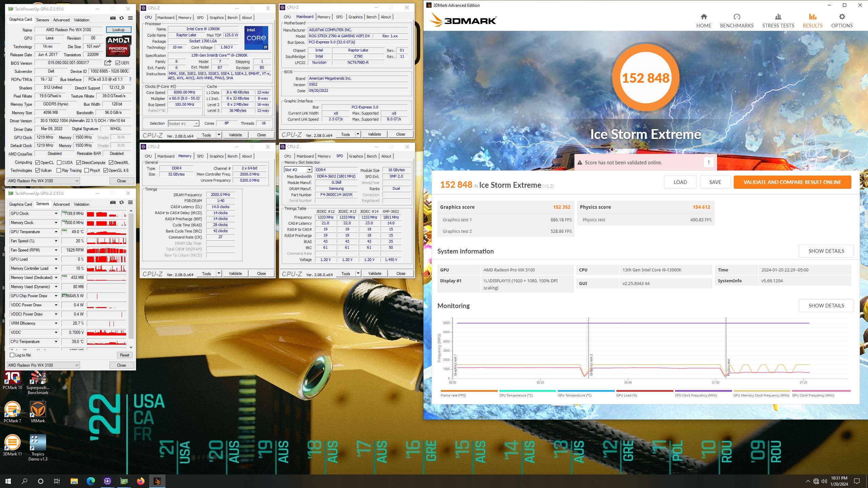
Task: Open the Socket #1 selection dropdown in CPU-Z
Action: pos(183,123)
